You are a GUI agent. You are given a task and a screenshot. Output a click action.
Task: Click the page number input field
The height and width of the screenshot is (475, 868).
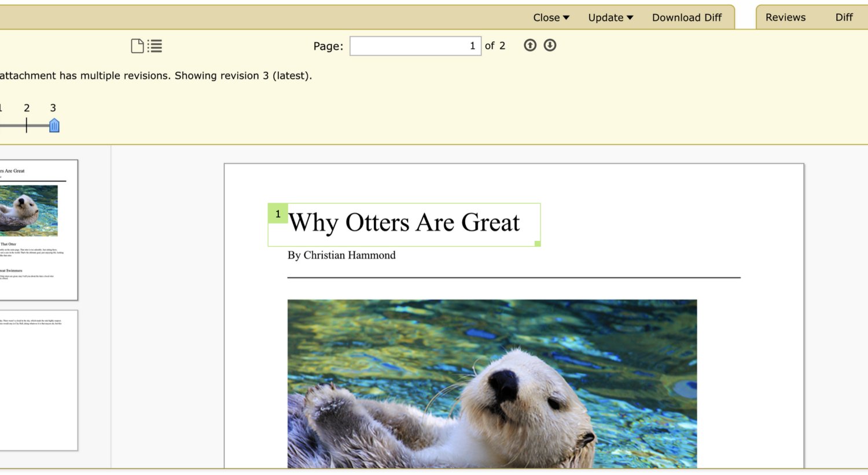[x=415, y=46]
